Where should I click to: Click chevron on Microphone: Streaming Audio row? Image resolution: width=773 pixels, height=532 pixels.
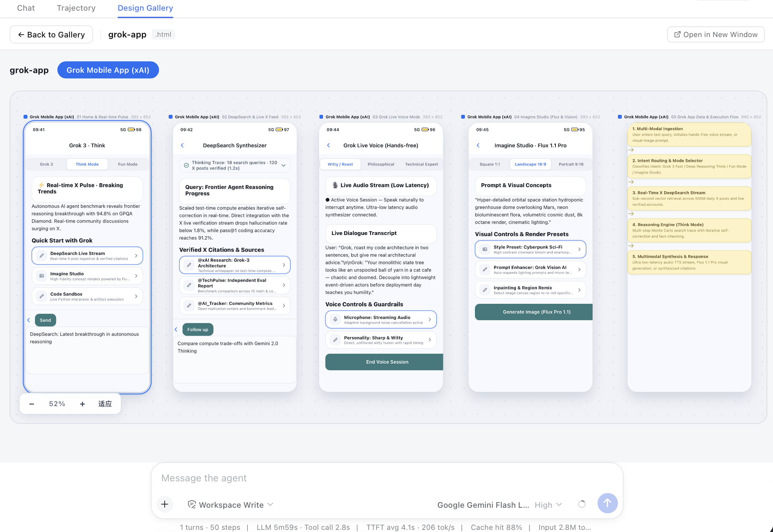430,319
